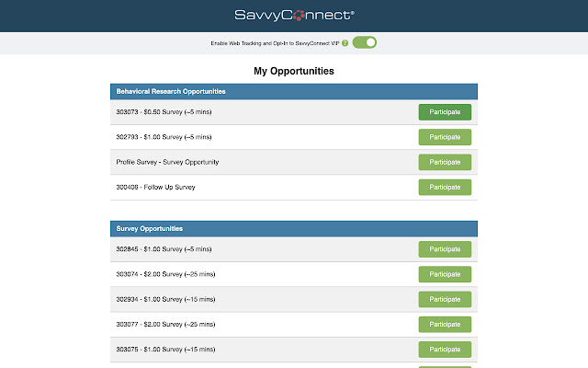This screenshot has width=588, height=368.
Task: Join the 300406 Follow Up Survey
Action: tap(445, 187)
